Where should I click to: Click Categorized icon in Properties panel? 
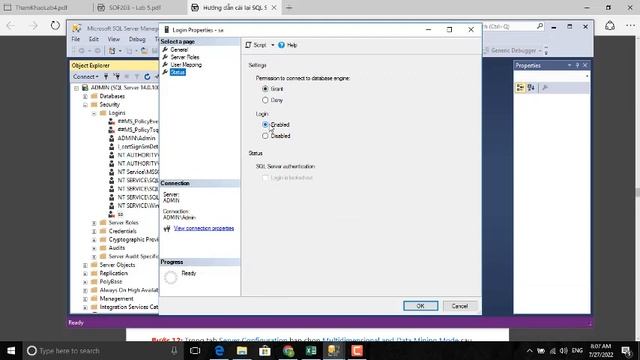tap(520, 88)
